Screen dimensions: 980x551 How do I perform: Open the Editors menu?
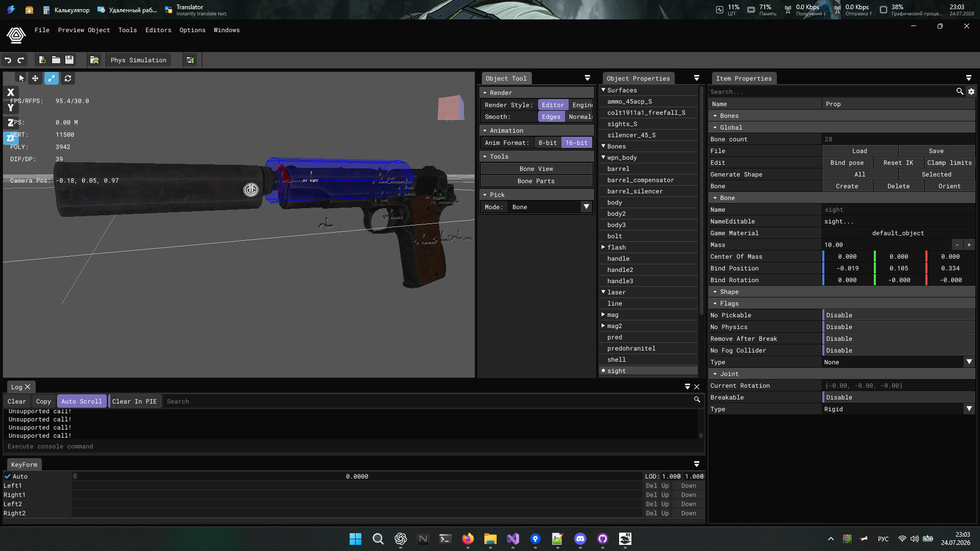tap(158, 30)
